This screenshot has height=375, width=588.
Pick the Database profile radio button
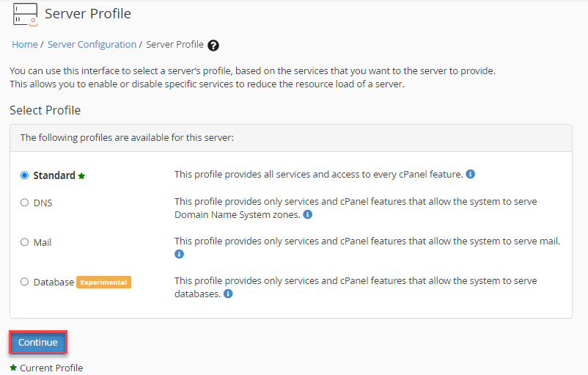coord(25,282)
